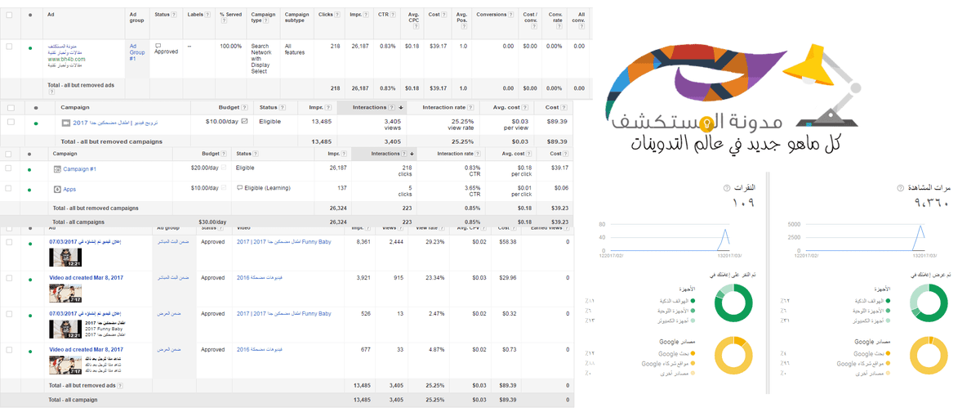Check the checkbox for the www.bh4b.com ad row
This screenshot has height=408, width=980.
[10, 47]
